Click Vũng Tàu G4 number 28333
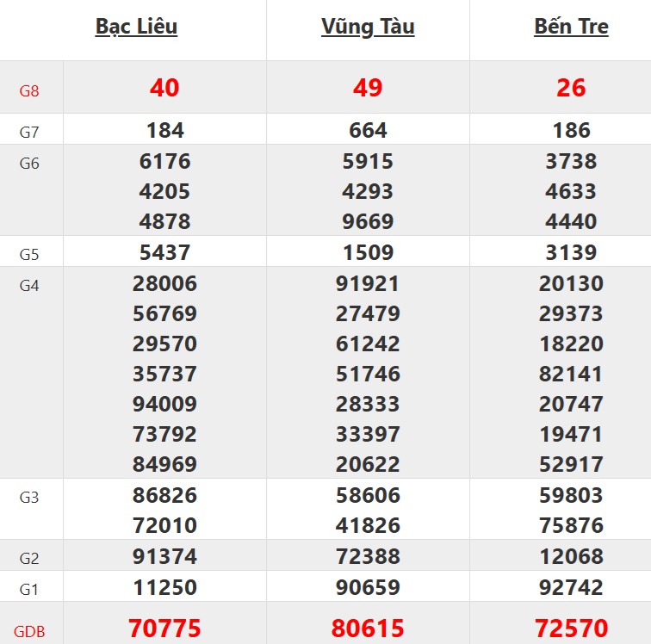This screenshot has width=651, height=644. 368,404
